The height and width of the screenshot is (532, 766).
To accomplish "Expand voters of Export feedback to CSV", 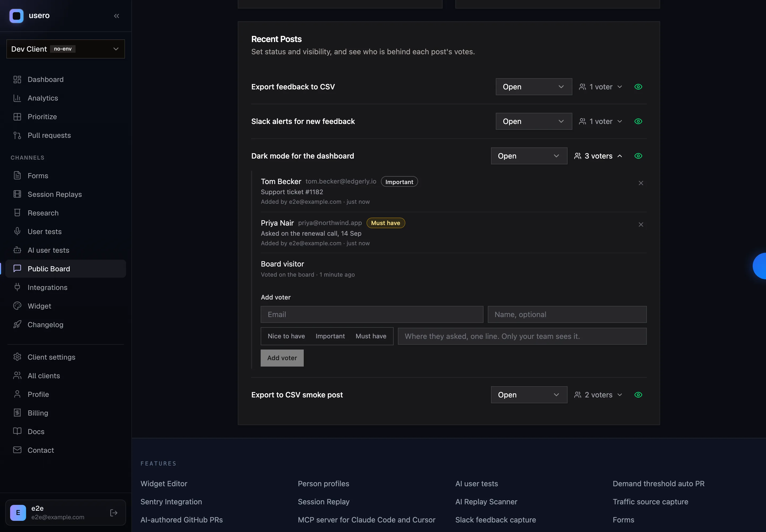I will (x=601, y=87).
